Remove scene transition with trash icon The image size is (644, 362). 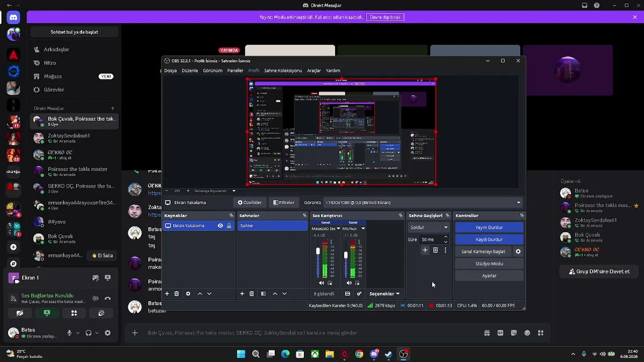point(436,250)
